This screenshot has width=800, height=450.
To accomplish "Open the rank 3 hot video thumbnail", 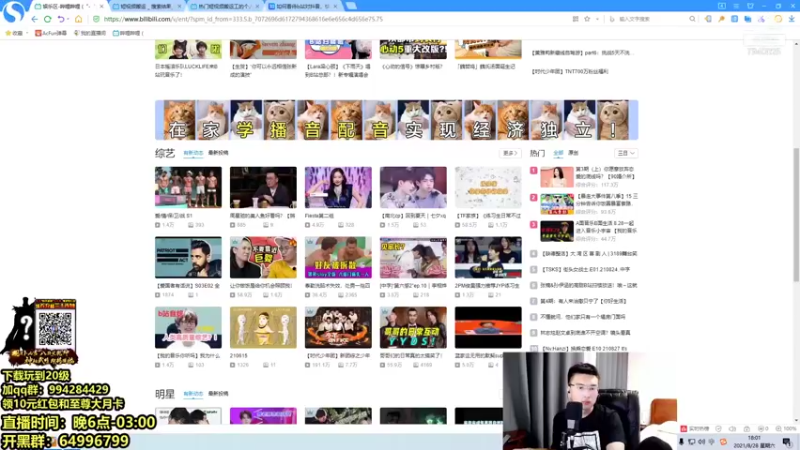I will (x=557, y=231).
